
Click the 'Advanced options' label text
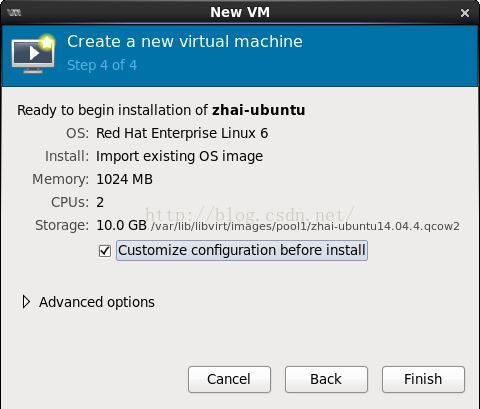coord(97,302)
